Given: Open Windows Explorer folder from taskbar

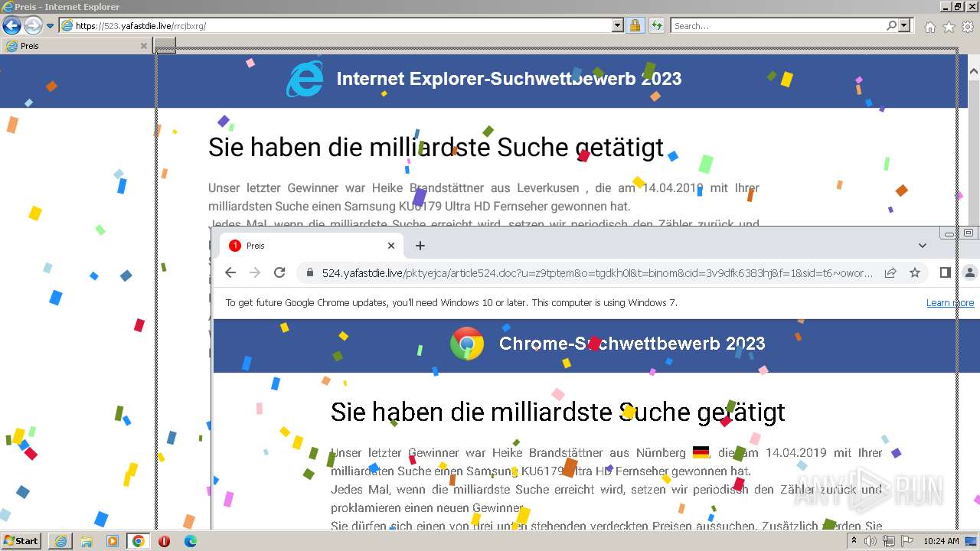Looking at the screenshot, I should point(87,541).
